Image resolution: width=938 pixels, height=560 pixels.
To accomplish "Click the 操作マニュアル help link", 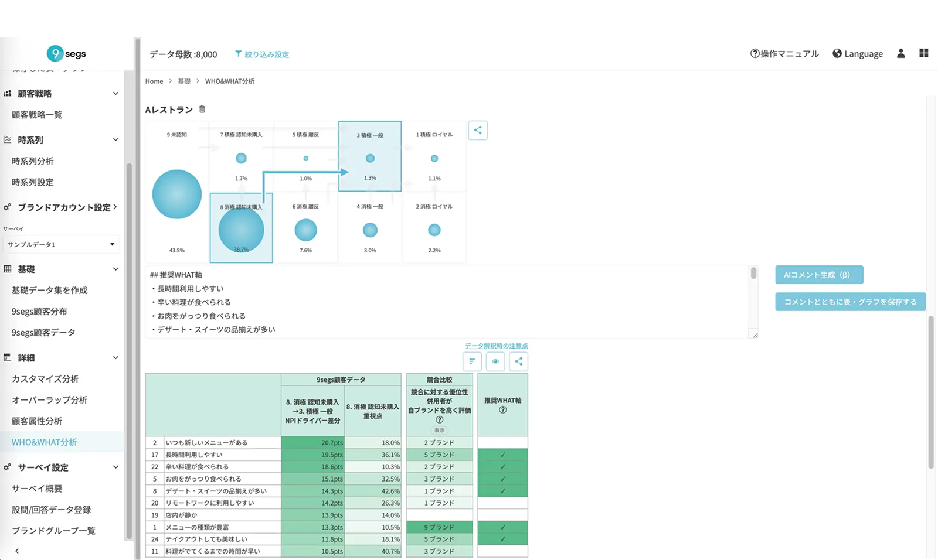I will [784, 53].
